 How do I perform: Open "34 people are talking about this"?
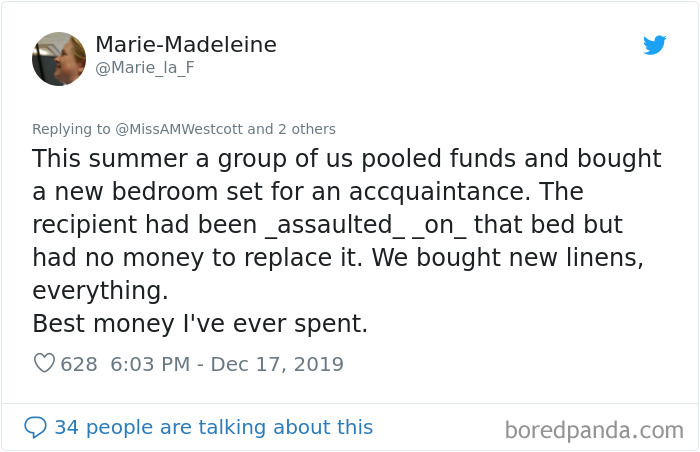click(213, 427)
